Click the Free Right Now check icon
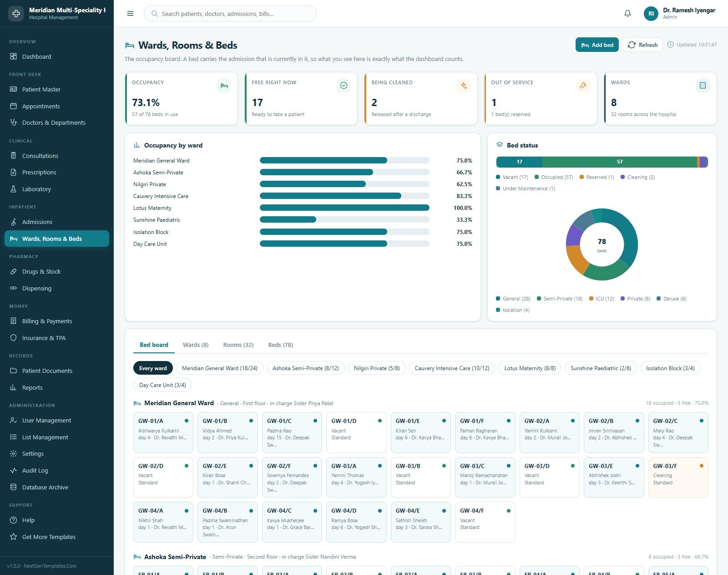The height and width of the screenshot is (575, 728). tap(344, 86)
